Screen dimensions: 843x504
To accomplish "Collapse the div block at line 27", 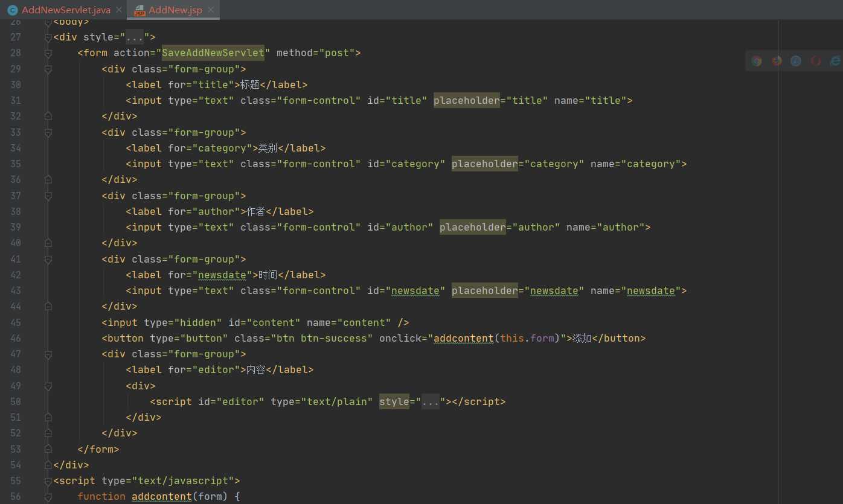I will [48, 37].
